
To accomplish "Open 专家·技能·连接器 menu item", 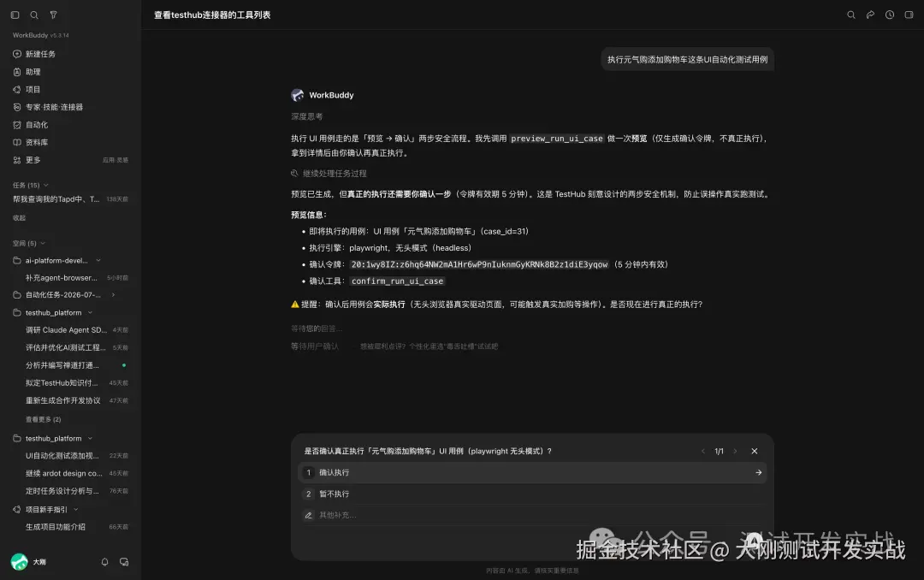I will point(54,107).
